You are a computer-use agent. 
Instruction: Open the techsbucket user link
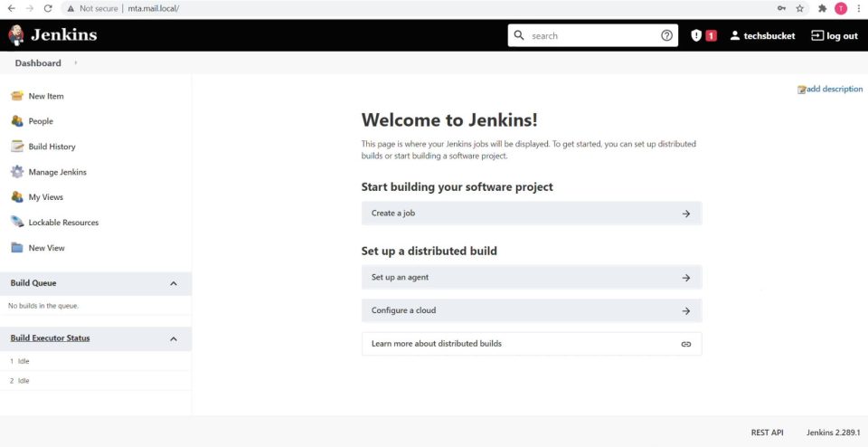tap(769, 35)
